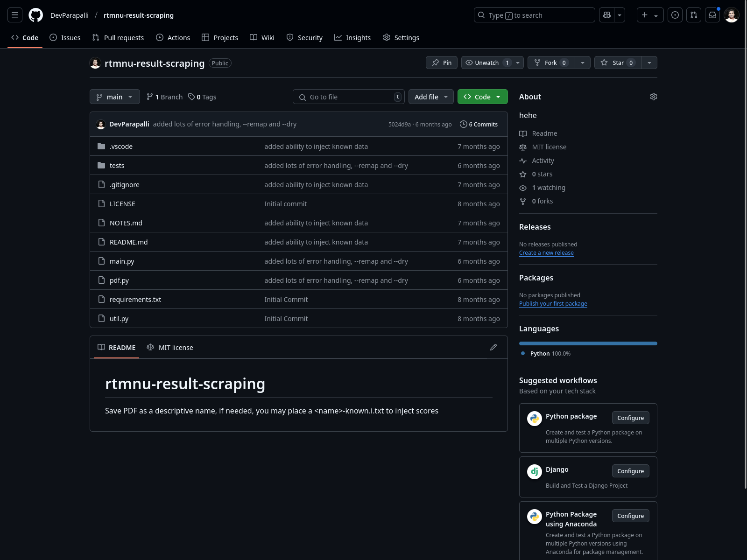
Task: Switch to the Insights tab
Action: (x=352, y=37)
